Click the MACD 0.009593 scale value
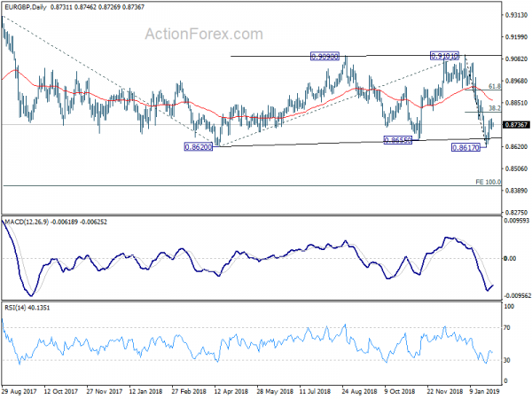 click(x=516, y=221)
